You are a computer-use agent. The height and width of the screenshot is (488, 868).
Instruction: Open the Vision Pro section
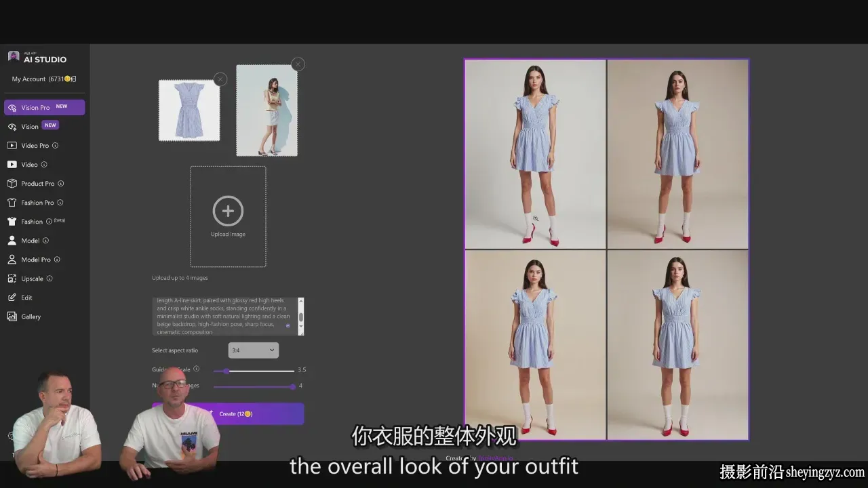click(44, 107)
